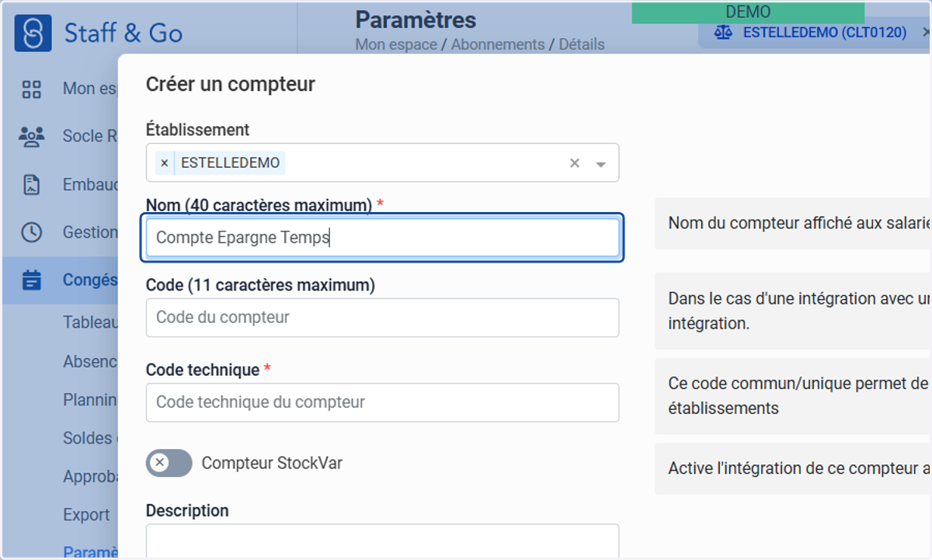
Task: Open Socle RH people icon in sidebar
Action: tap(31, 136)
